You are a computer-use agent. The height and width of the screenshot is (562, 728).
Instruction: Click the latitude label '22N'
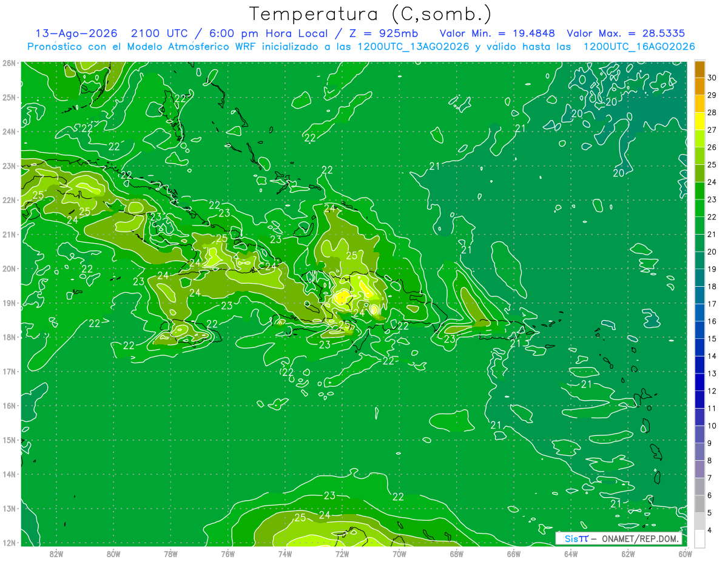(x=8, y=200)
